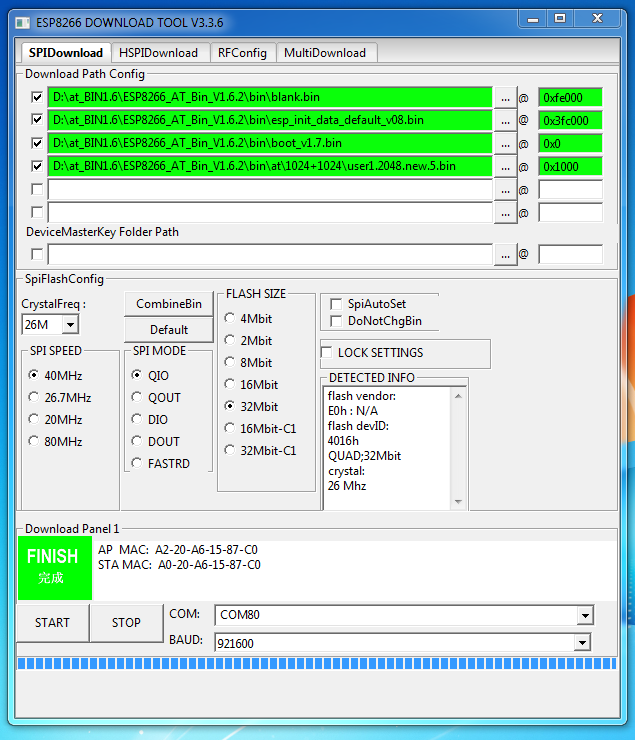Click the STA MAC address text

click(x=179, y=565)
